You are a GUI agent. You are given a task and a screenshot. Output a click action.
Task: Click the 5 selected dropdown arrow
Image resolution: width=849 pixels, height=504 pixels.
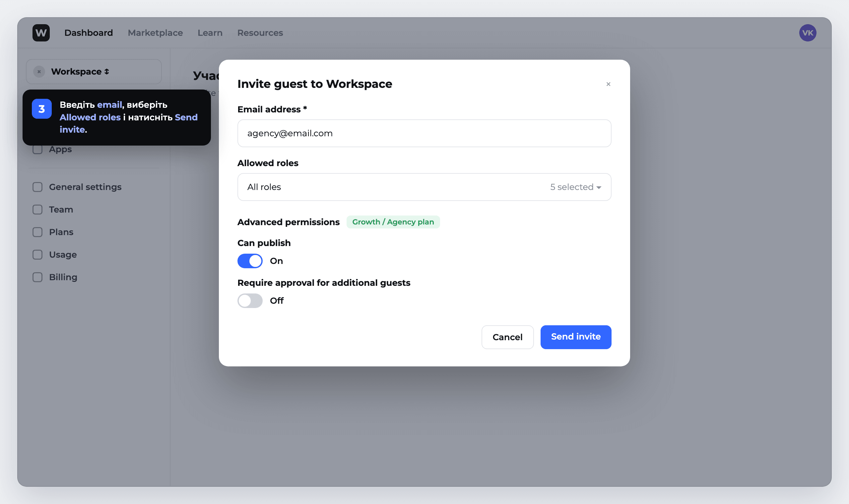(598, 187)
